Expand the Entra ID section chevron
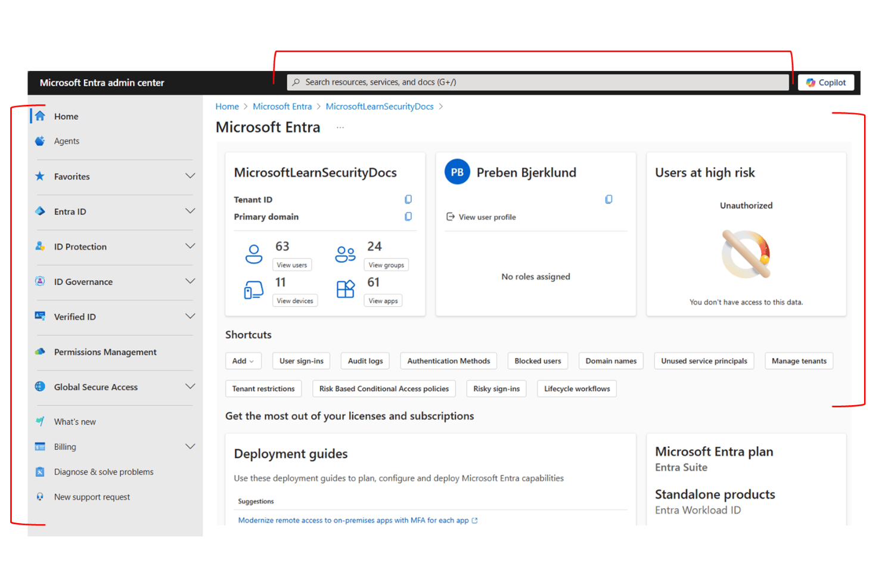 pyautogui.click(x=190, y=211)
